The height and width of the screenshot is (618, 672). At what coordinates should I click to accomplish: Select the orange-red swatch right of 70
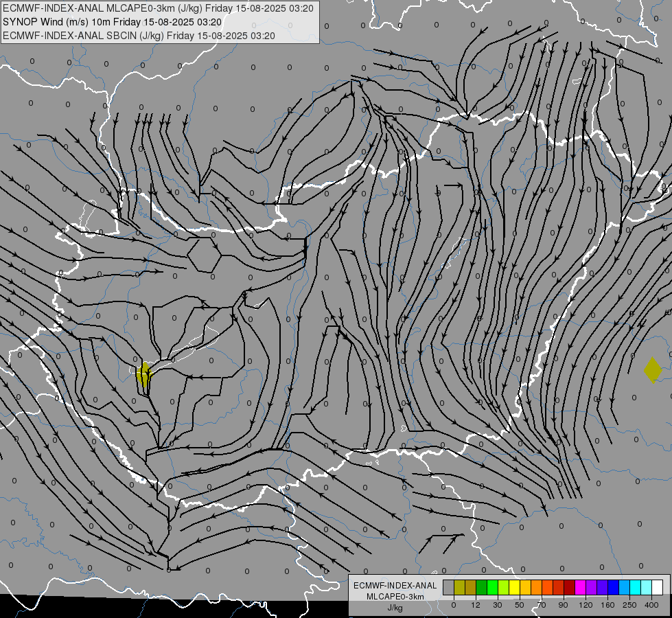(547, 587)
